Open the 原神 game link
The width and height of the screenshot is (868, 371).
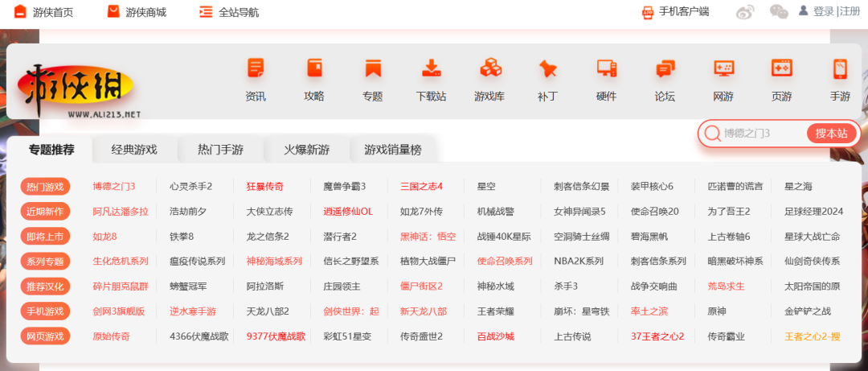[x=717, y=311]
